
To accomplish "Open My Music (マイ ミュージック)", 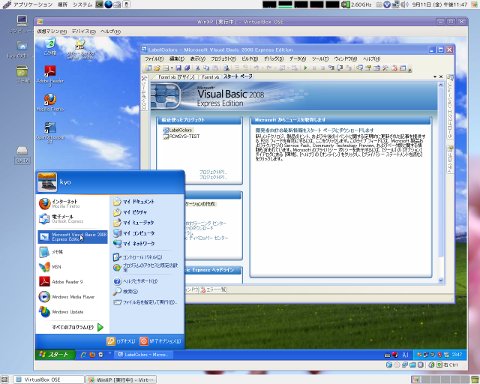I will [x=133, y=222].
